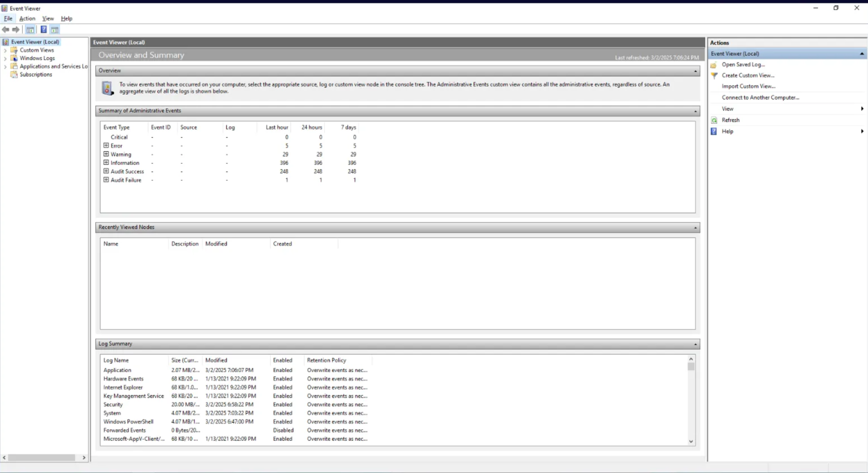Expand the Windows Logs tree node
This screenshot has width=868, height=473.
(6, 58)
